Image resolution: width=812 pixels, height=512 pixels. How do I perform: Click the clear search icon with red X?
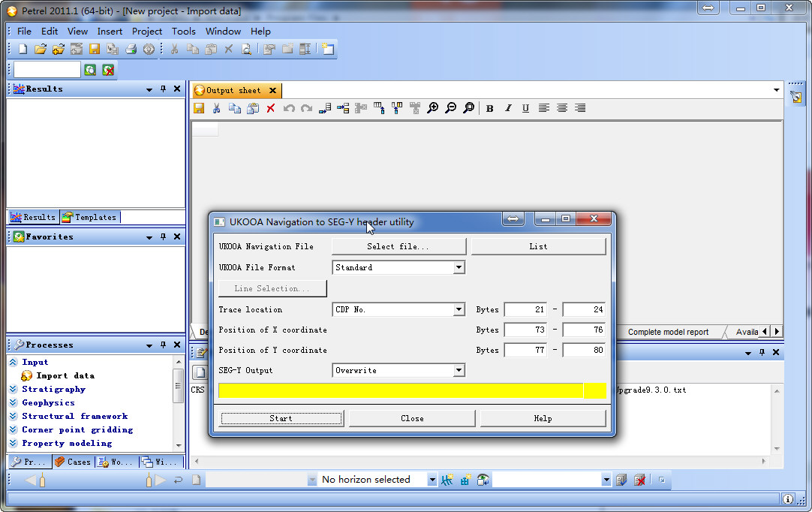pos(108,70)
